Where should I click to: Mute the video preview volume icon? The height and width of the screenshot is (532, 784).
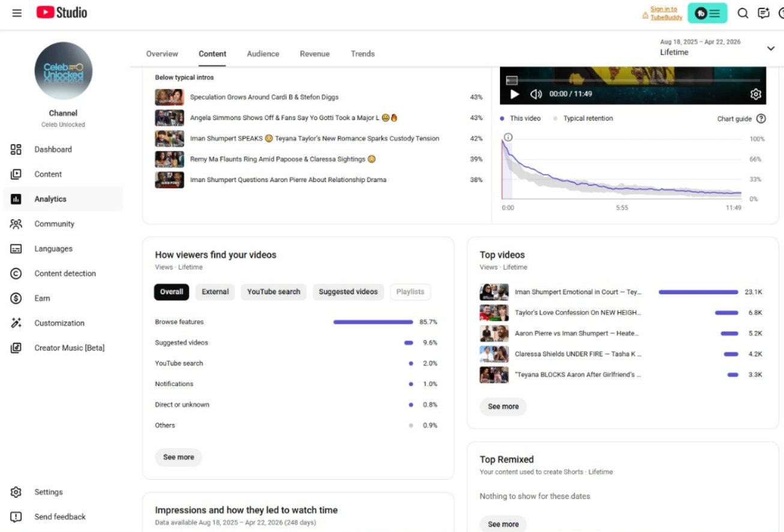[536, 94]
